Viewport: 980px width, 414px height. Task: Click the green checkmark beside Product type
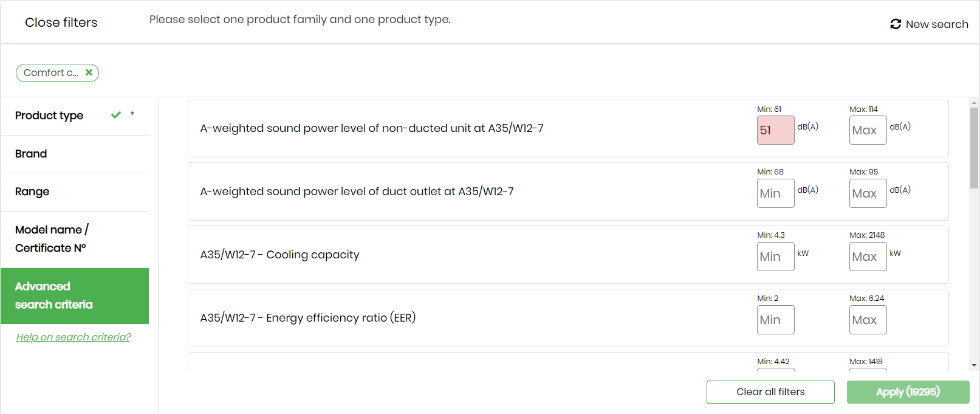pyautogui.click(x=116, y=115)
